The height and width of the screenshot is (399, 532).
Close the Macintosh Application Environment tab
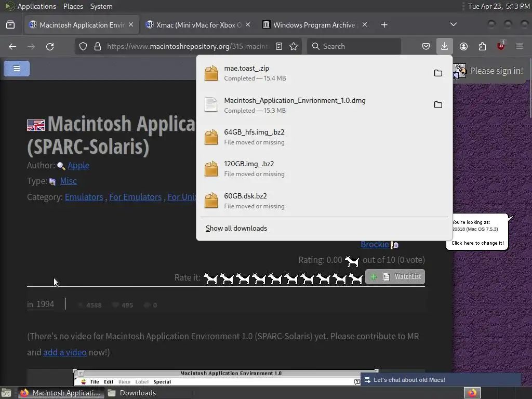(x=131, y=24)
